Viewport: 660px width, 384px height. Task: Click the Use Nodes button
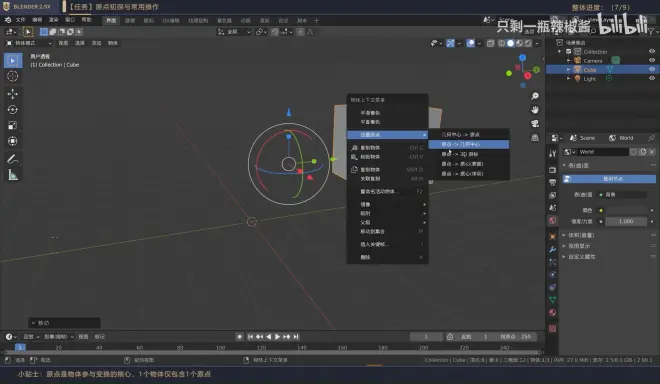click(x=609, y=179)
